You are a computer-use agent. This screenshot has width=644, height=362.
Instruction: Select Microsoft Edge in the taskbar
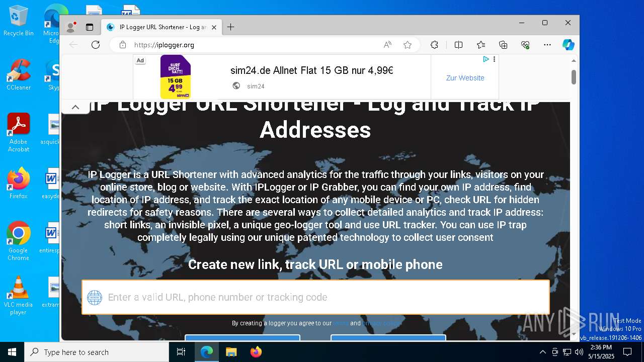click(207, 352)
